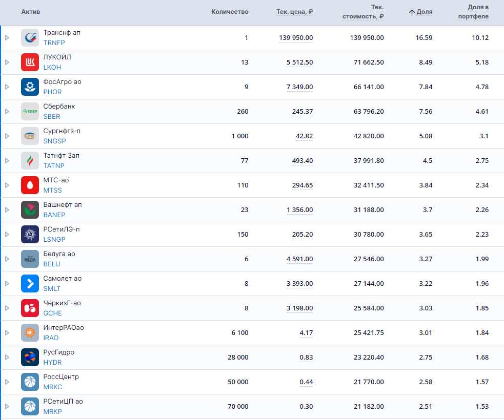This screenshot has width=504, height=420.
Task: Click the Transneft company logo icon
Action: [30, 38]
